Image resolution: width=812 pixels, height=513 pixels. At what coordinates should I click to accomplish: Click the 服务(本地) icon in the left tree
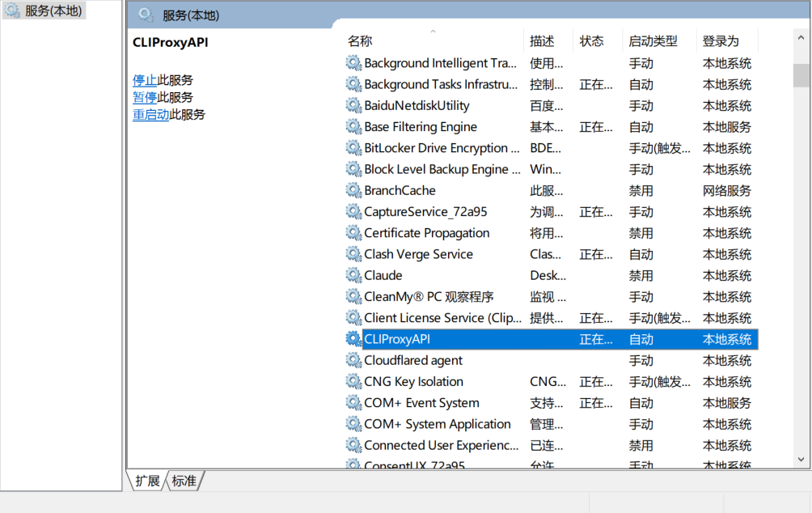12,11
